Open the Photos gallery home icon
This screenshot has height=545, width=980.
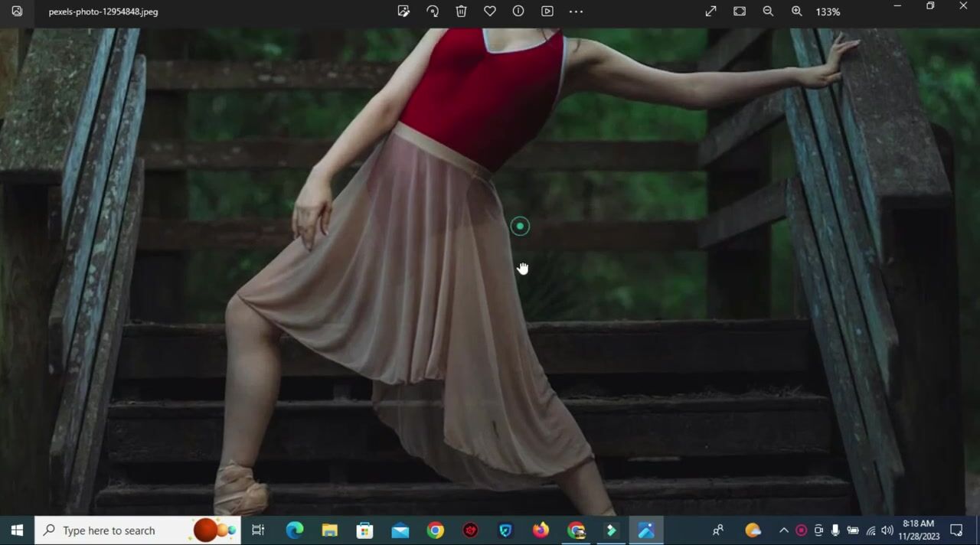17,11
